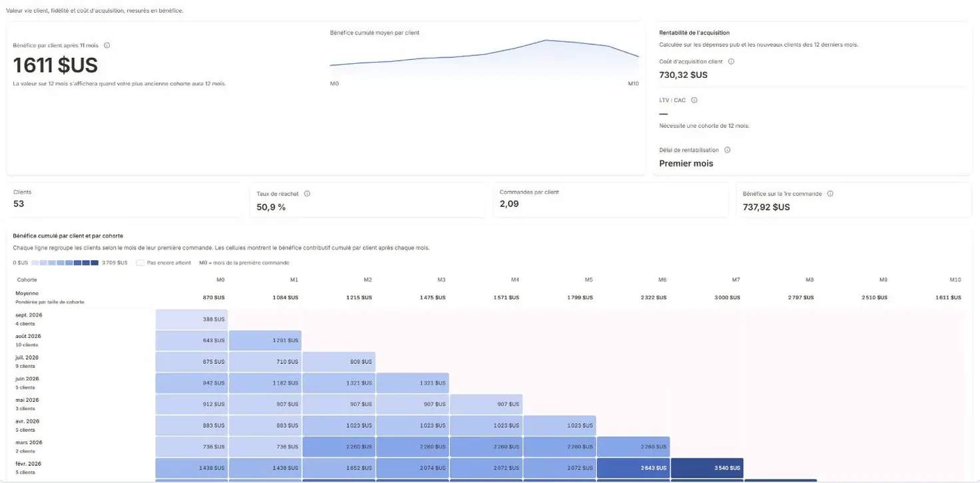980x483 pixels.
Task: Click the 3 000 $US average value
Action: (726, 297)
